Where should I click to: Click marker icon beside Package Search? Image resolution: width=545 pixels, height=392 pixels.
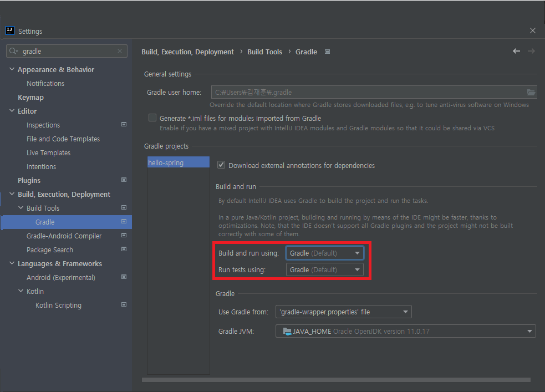click(124, 250)
